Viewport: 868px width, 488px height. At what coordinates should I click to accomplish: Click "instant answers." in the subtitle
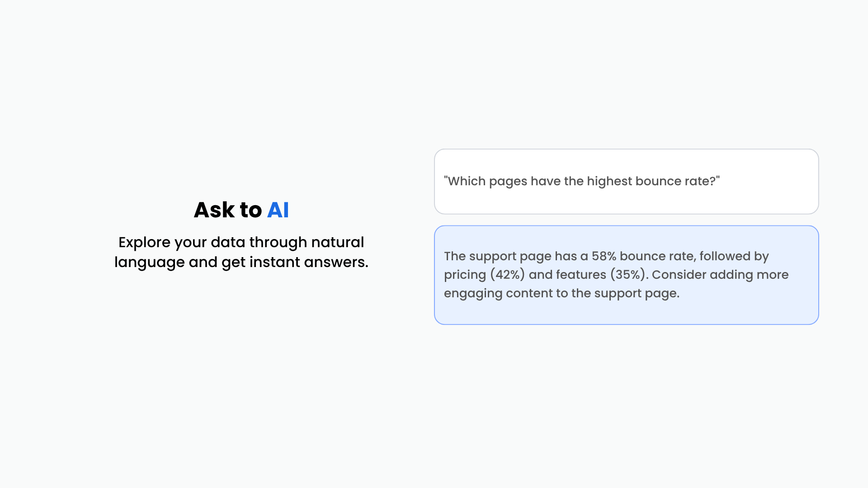point(309,262)
